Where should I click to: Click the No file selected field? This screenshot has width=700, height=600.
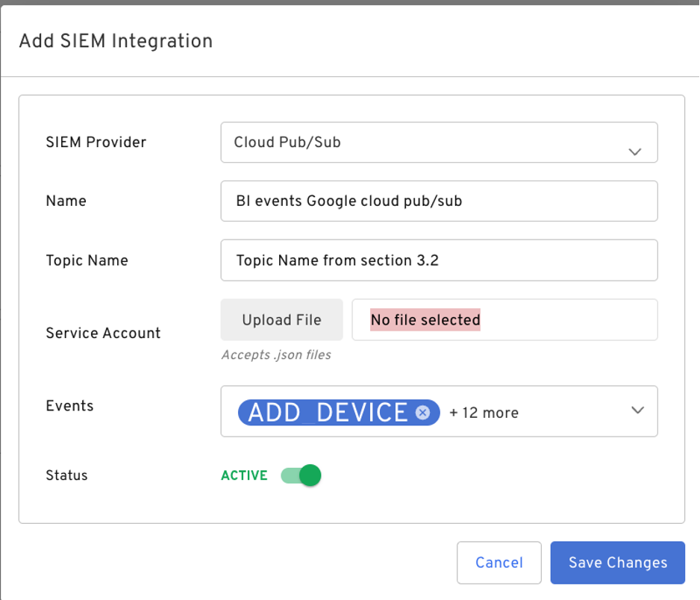click(504, 319)
